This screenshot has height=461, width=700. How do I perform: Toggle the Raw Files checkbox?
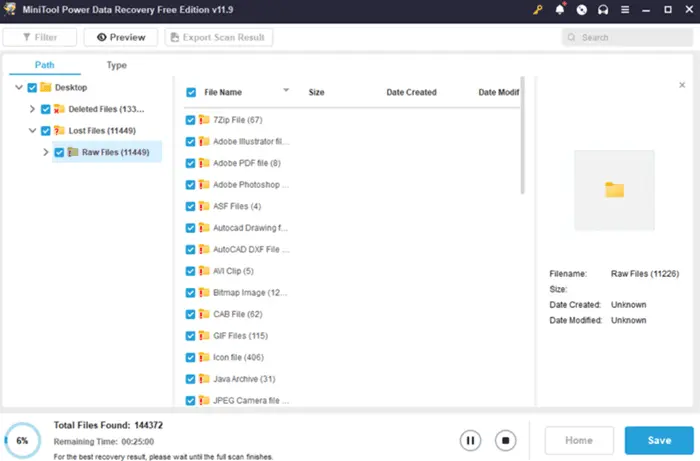point(59,152)
